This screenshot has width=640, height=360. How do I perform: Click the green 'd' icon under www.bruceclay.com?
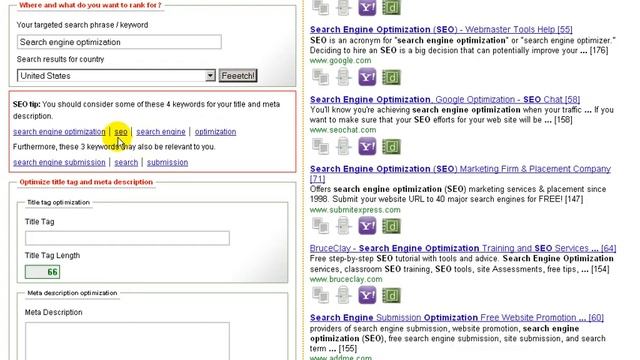click(391, 295)
